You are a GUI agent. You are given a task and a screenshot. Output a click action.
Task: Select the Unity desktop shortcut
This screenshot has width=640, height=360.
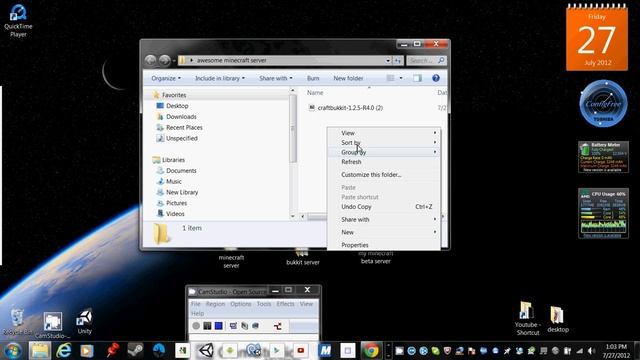pyautogui.click(x=84, y=322)
